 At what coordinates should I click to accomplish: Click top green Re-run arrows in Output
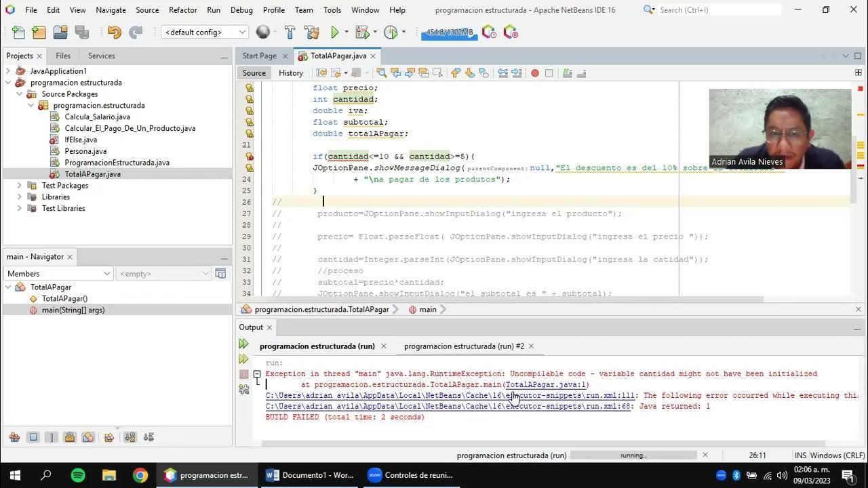(244, 344)
